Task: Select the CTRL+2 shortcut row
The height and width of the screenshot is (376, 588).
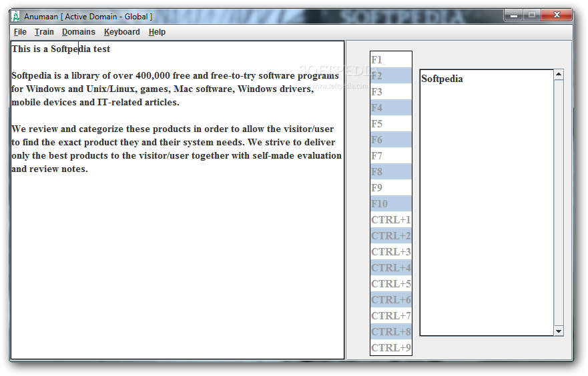Action: (x=390, y=236)
